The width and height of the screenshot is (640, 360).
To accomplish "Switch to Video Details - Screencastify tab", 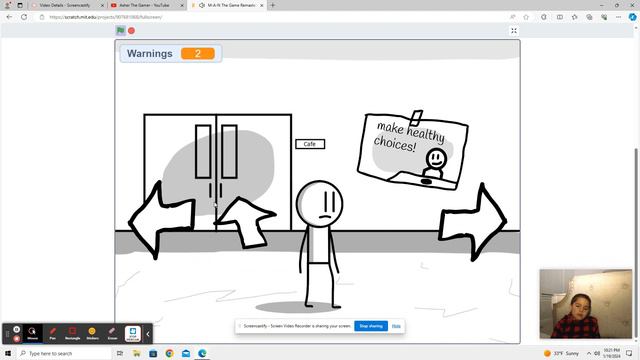I will tap(64, 5).
